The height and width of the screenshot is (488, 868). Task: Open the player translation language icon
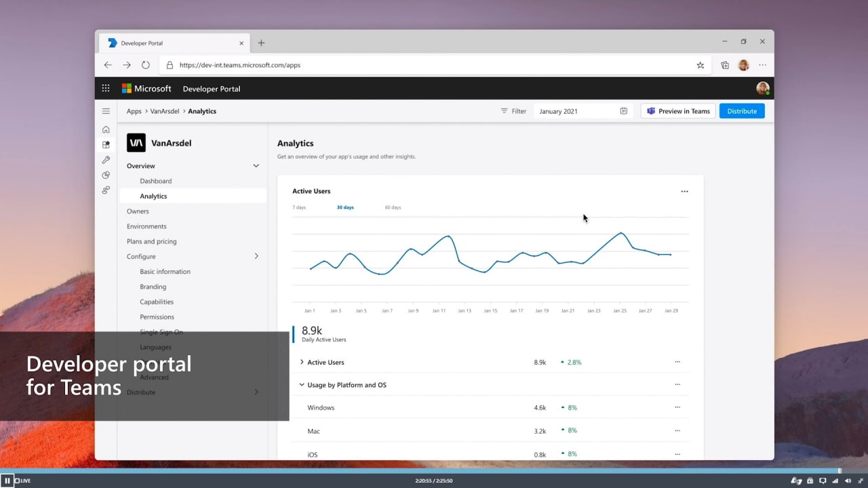(797, 481)
